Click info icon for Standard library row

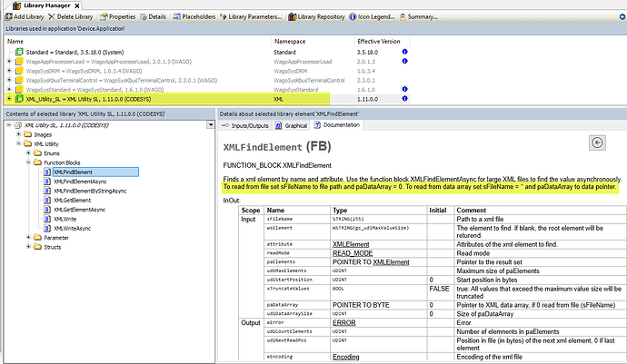(404, 52)
